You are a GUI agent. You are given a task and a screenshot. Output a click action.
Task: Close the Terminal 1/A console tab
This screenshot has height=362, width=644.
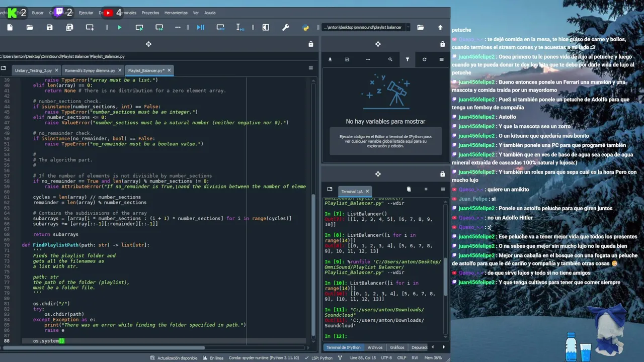tap(367, 191)
